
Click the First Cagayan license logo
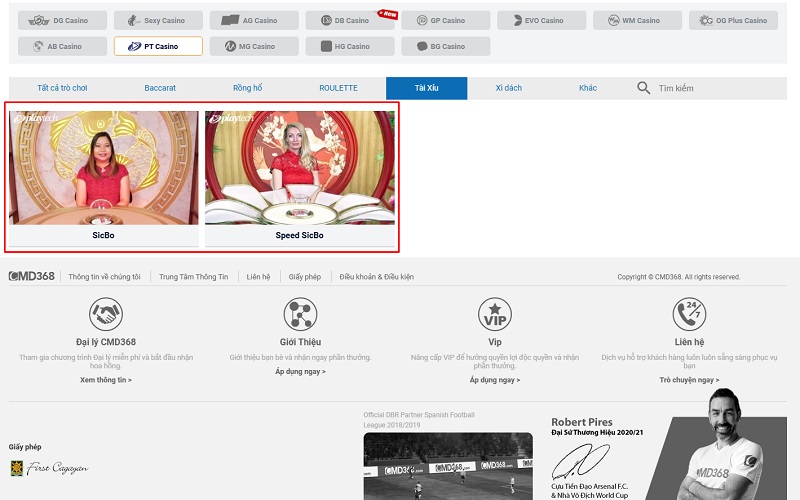tap(49, 468)
